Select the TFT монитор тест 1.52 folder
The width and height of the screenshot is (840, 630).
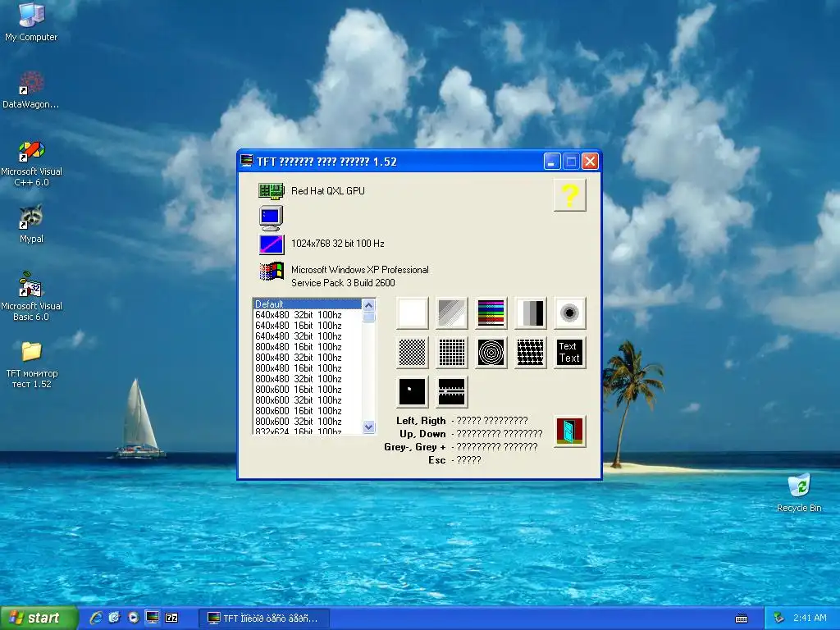[x=32, y=364]
